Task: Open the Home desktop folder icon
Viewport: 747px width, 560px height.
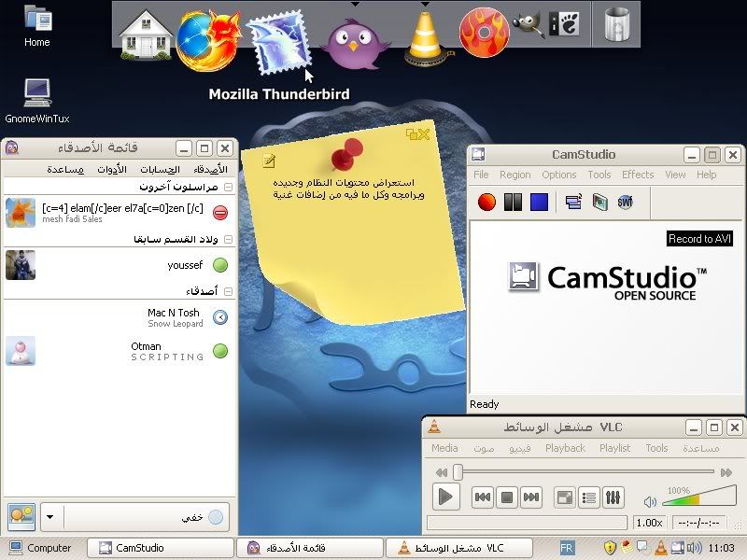Action: [37, 26]
